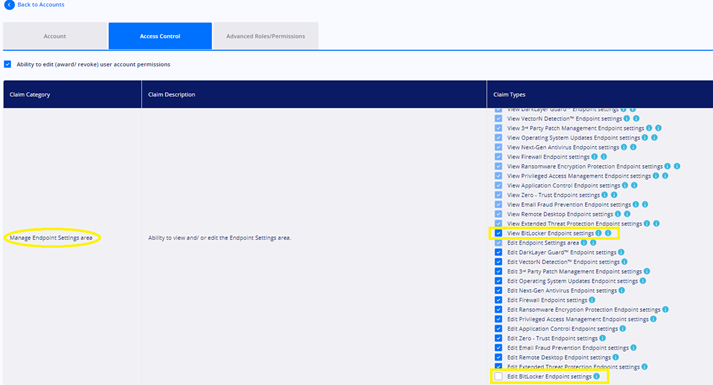Open info icon for Edit DarkLayer Guard settings
This screenshot has height=385, width=713.
[621, 252]
